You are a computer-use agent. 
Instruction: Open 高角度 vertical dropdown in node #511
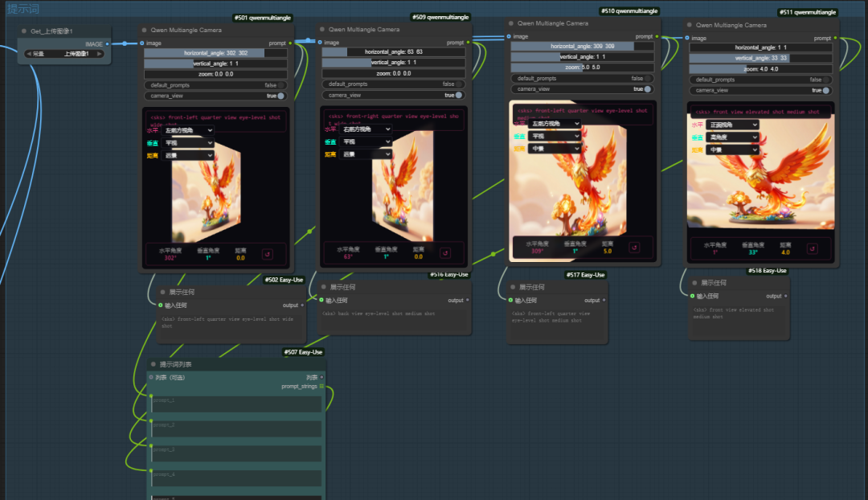click(x=733, y=137)
